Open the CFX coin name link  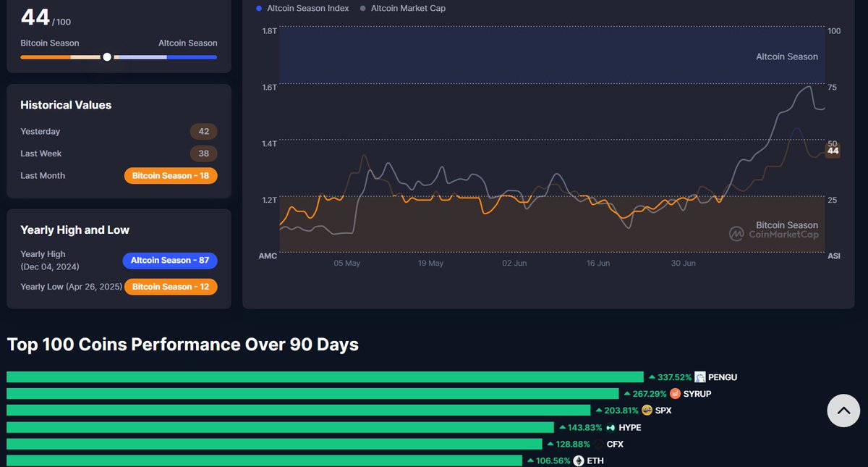click(615, 444)
